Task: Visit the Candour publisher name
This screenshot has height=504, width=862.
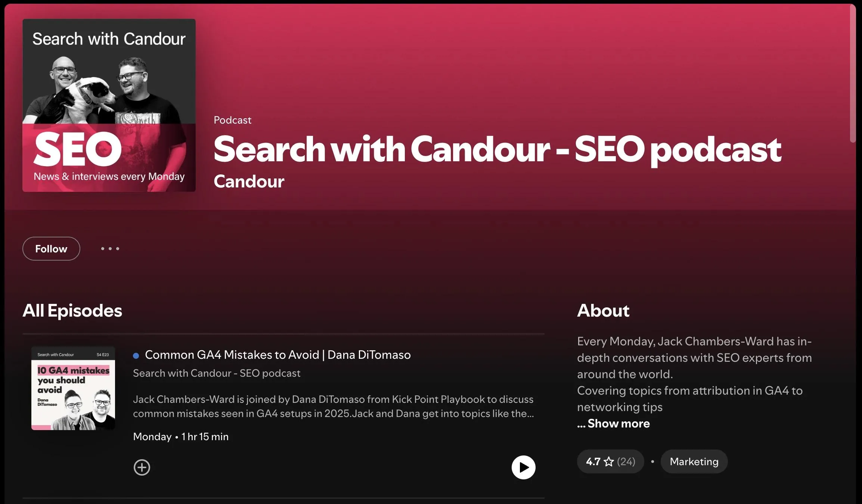Action: (x=249, y=181)
